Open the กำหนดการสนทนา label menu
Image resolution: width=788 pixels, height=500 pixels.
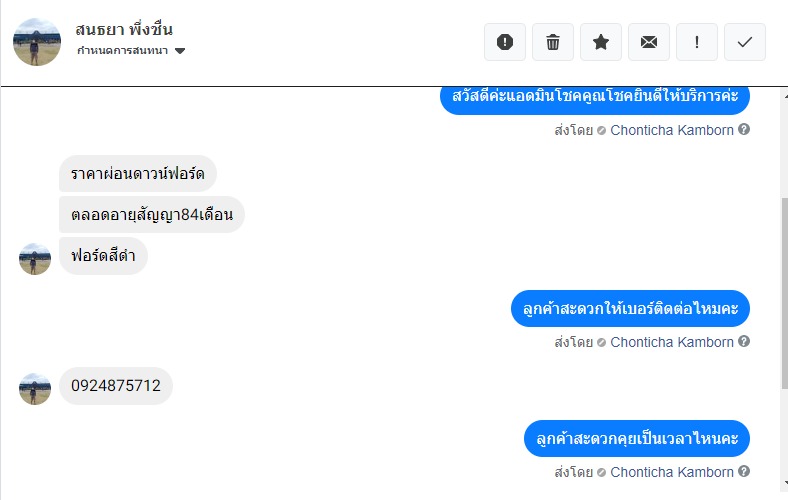coord(123,50)
